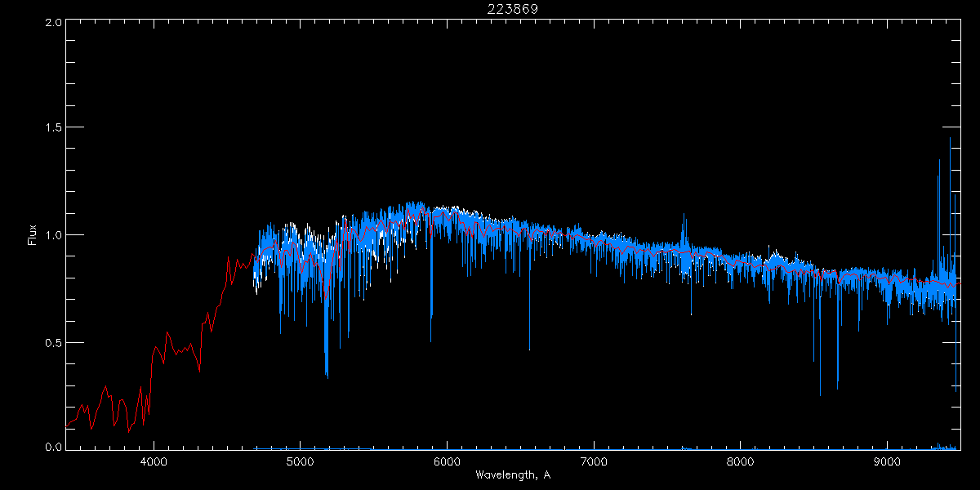Select the 7000 x-axis tick label

(594, 461)
